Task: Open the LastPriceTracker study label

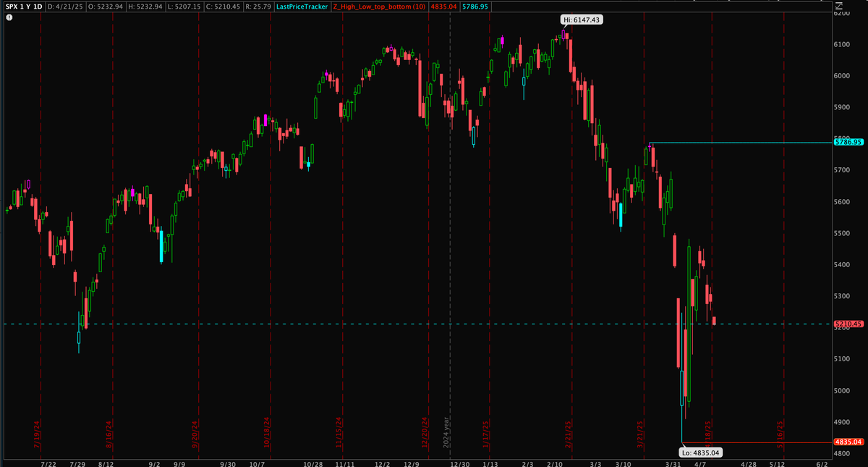Action: coord(304,6)
